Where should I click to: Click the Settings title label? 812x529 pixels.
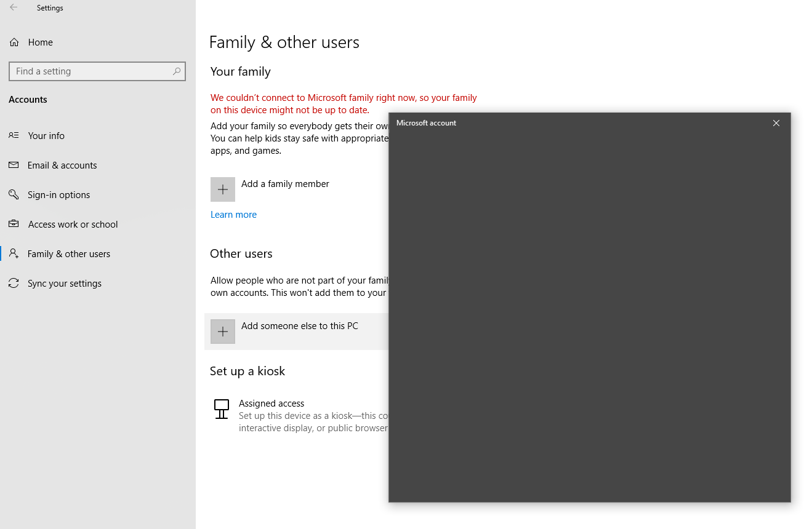point(50,7)
